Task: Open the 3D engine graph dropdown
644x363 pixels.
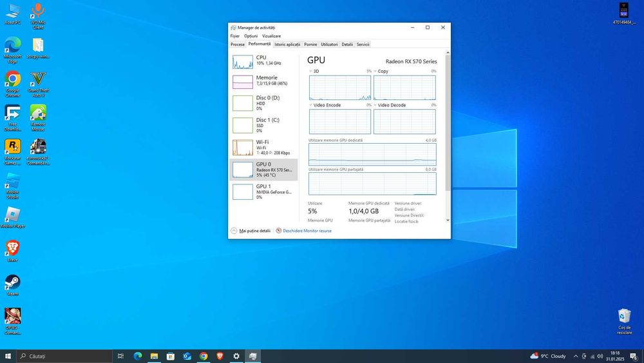Action: pyautogui.click(x=310, y=71)
